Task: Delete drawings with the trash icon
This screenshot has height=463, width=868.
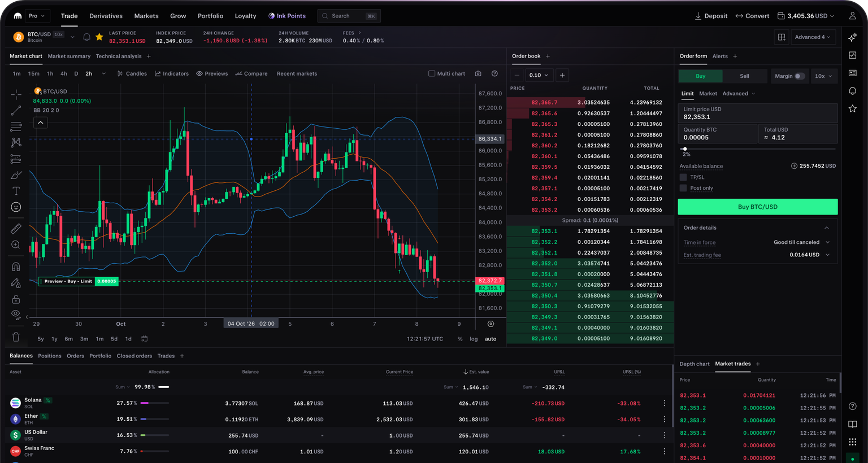Action: tap(16, 337)
